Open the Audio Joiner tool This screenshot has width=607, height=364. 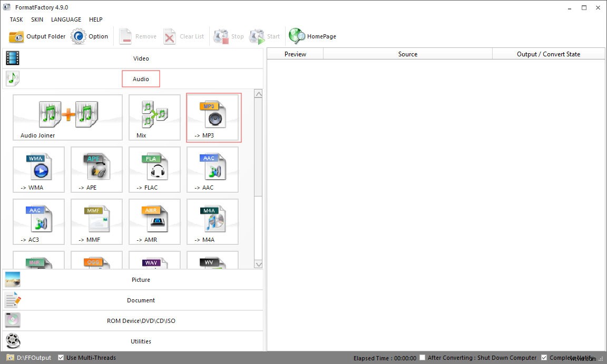pos(67,117)
